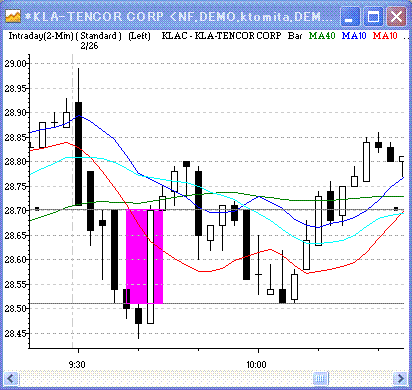Image resolution: width=412 pixels, height=390 pixels.
Task: Click the Intraday(2-Min) interval label
Action: (41, 36)
